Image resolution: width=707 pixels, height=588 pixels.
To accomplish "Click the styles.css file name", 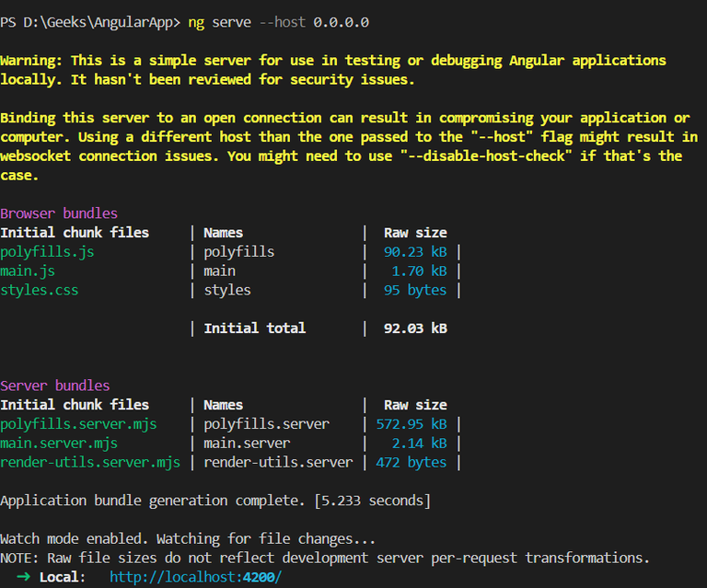I will (x=40, y=290).
